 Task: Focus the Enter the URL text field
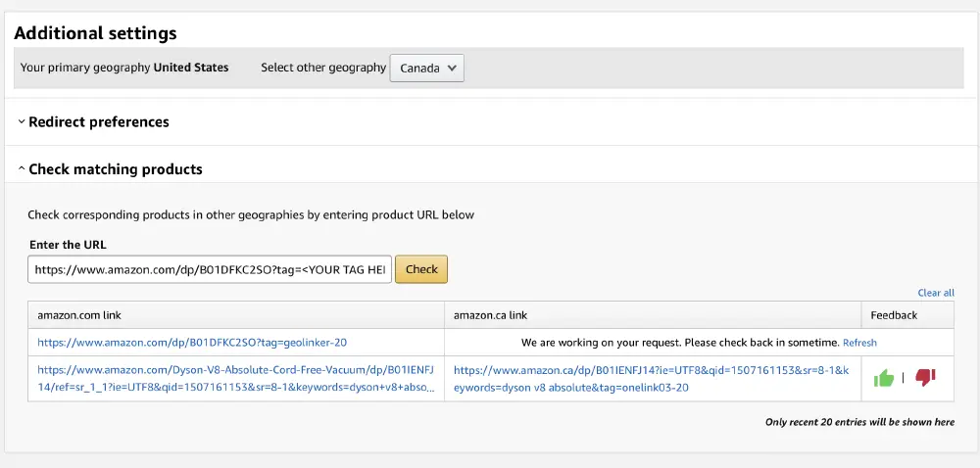coord(210,269)
